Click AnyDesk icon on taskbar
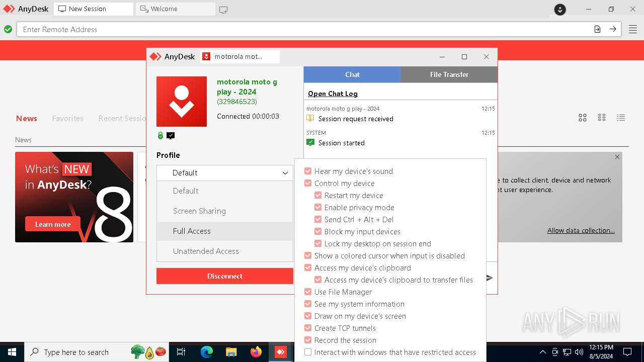Image resolution: width=644 pixels, height=362 pixels. point(281,352)
